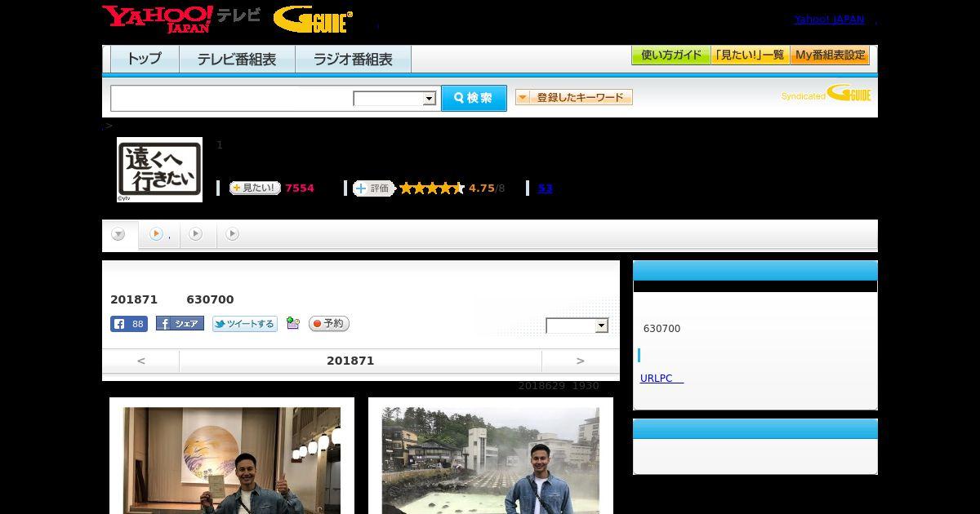Click the 630700 text in sidebar
Image resolution: width=980 pixels, height=514 pixels.
661,329
